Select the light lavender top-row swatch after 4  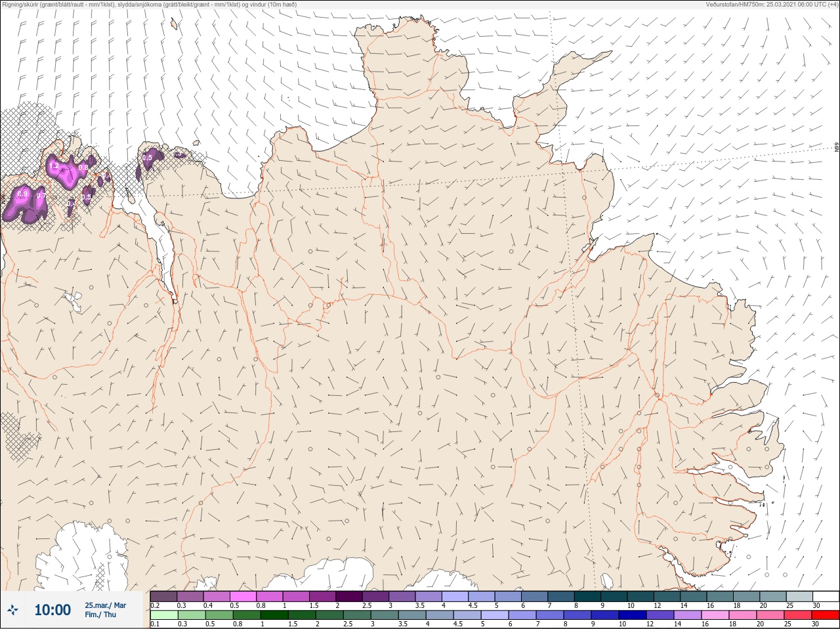tap(455, 596)
